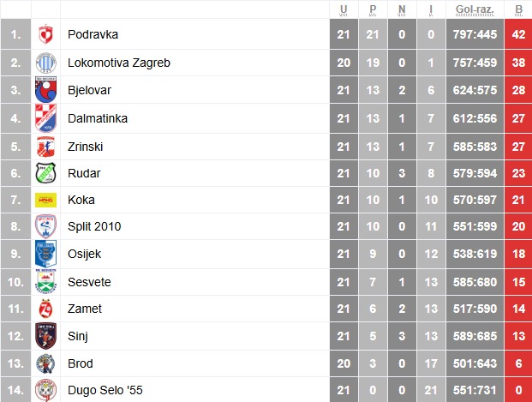Screen dimensions: 532x402
Task: Click the yellow Koka logo
Action: pyautogui.click(x=45, y=201)
